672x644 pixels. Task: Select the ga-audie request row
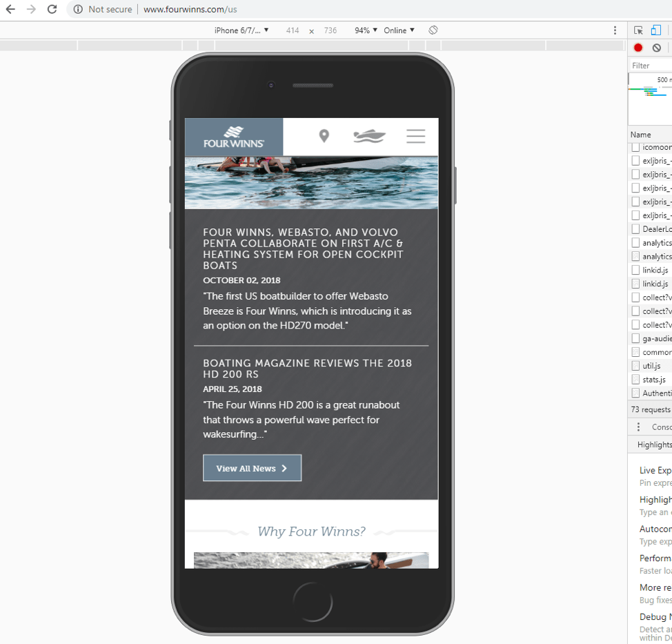[651, 338]
